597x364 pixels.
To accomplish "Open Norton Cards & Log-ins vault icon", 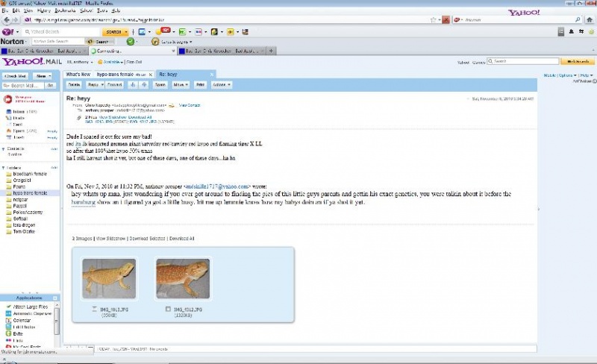I will tap(155, 42).
